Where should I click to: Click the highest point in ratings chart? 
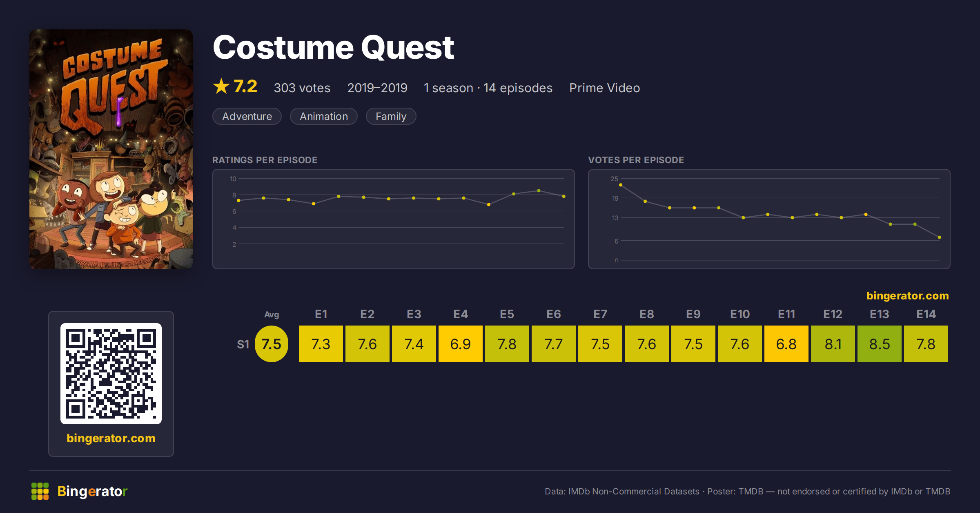coord(539,191)
